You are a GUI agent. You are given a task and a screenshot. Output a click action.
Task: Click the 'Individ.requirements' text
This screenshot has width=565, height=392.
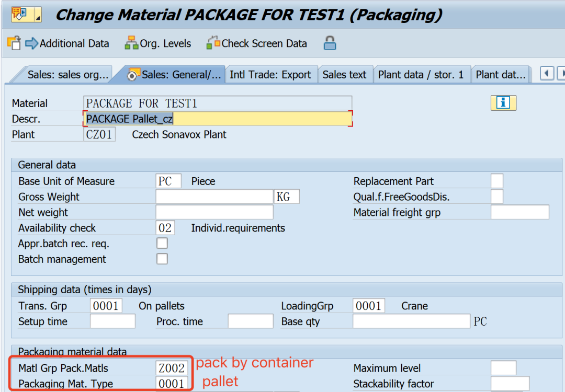[238, 228]
